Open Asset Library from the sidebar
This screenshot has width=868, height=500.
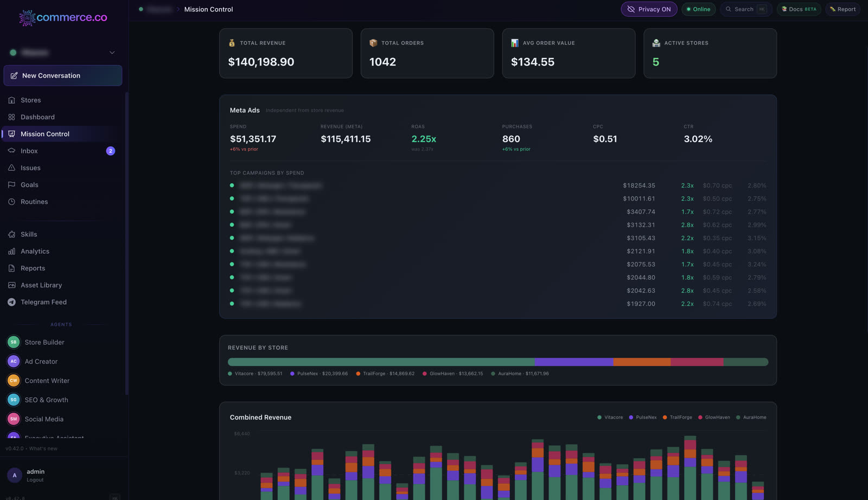(x=62, y=285)
